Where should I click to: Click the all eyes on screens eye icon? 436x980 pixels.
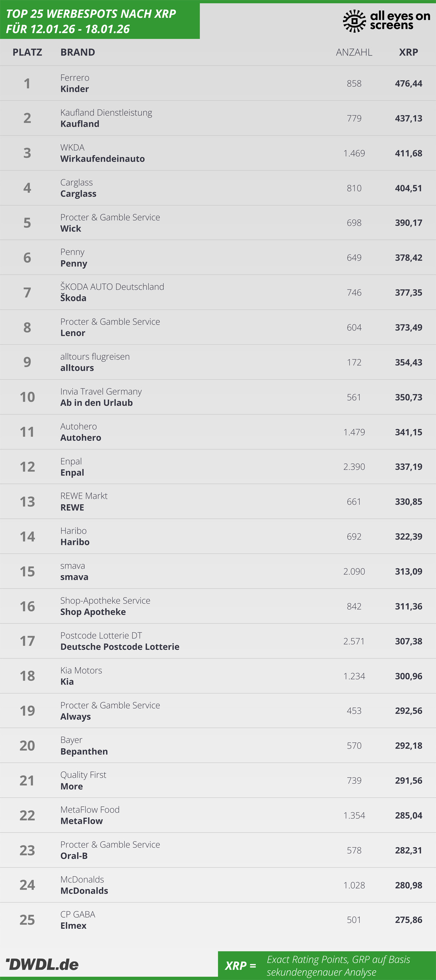point(354,21)
